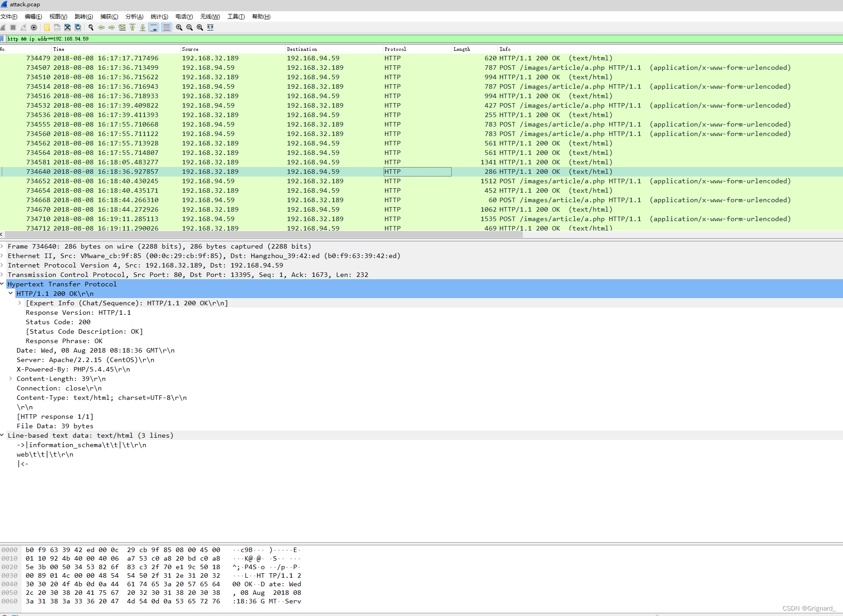Stop the running capture

[14, 27]
